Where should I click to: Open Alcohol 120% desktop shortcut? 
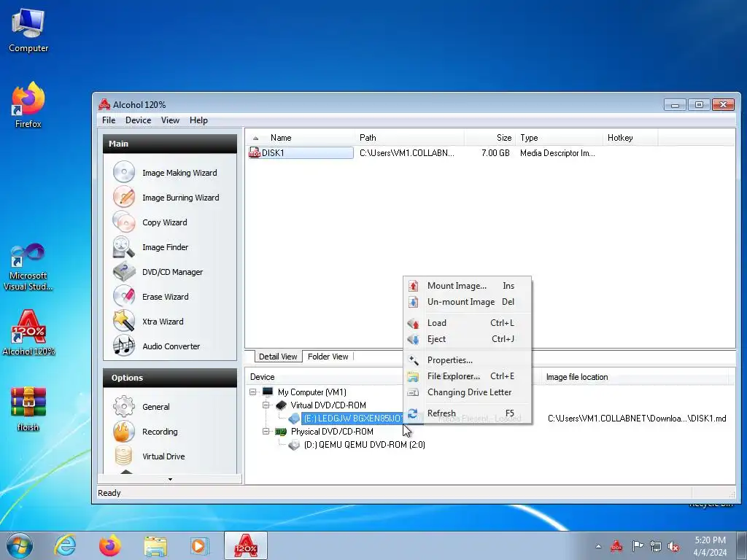(x=28, y=332)
